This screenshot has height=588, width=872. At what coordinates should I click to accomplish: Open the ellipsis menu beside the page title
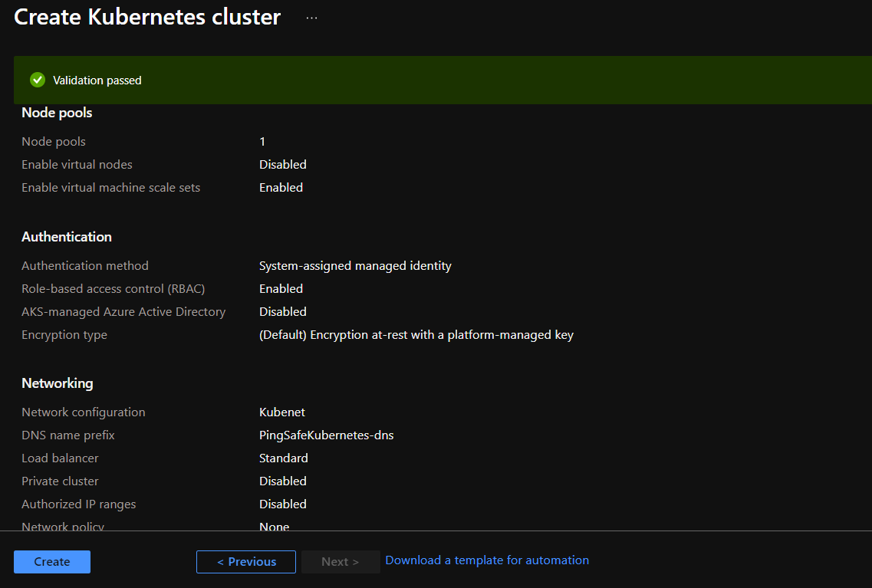311,18
